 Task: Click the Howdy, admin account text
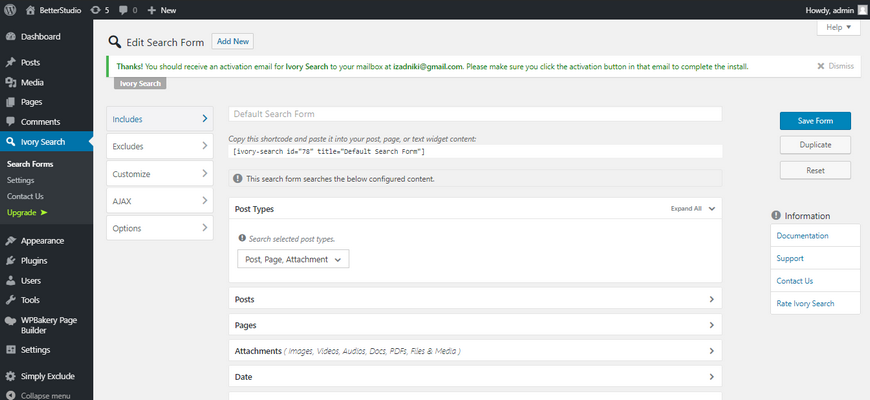829,10
